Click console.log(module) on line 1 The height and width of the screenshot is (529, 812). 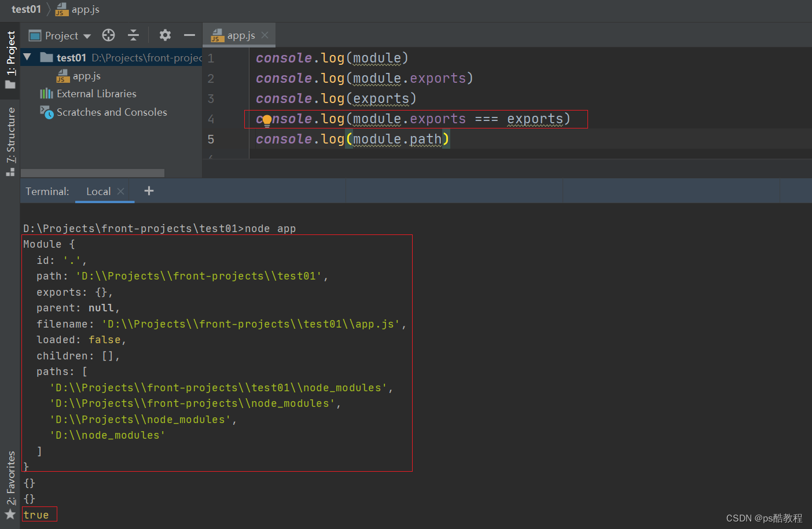pos(332,58)
